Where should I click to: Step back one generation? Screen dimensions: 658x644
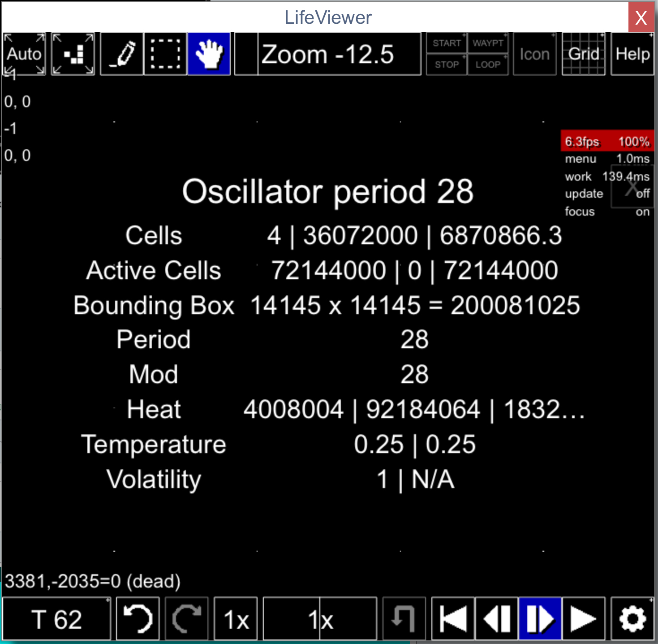point(496,619)
